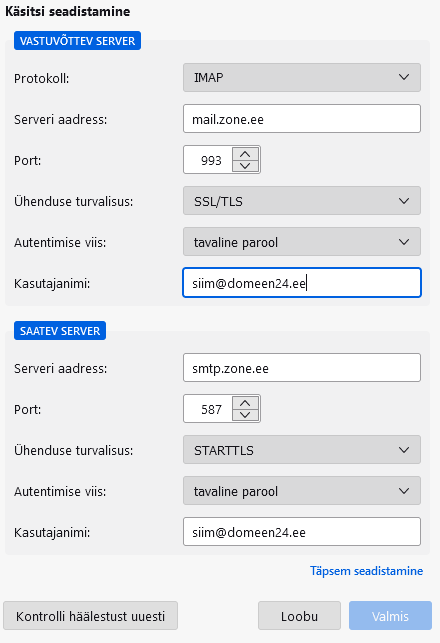The image size is (440, 643).
Task: Click the Valmis button
Action: click(390, 616)
